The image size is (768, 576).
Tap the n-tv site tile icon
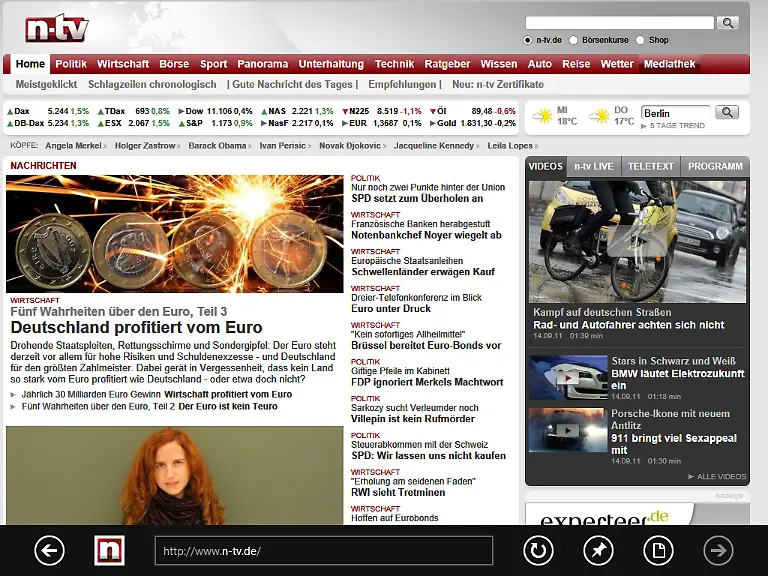click(109, 551)
